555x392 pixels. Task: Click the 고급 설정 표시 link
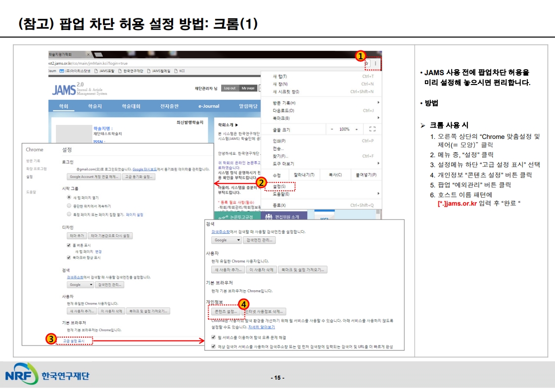pyautogui.click(x=74, y=341)
